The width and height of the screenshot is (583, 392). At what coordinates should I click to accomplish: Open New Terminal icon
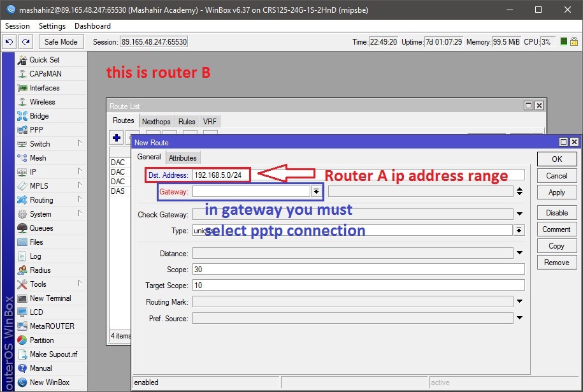(x=22, y=298)
